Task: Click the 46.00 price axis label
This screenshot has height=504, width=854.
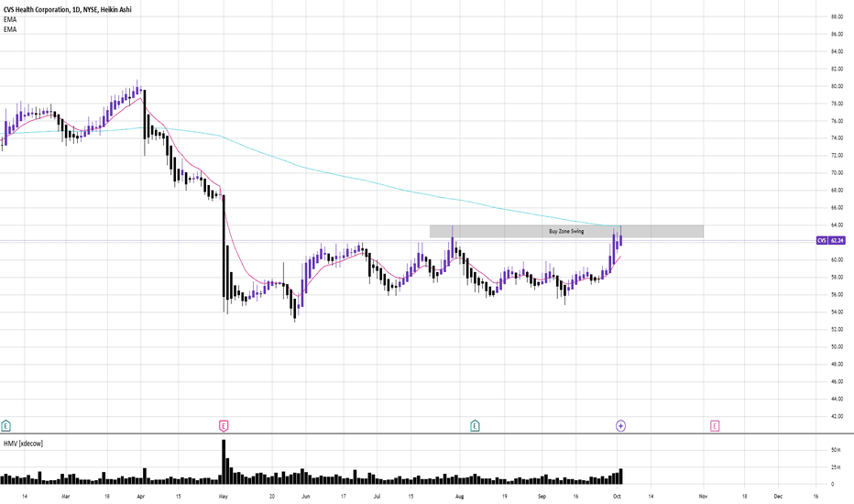Action: tap(837, 381)
